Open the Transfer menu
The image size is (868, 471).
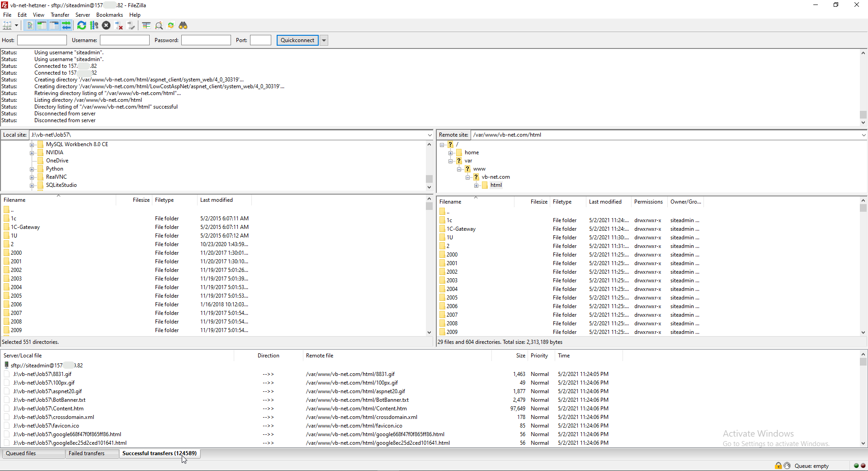pos(60,15)
